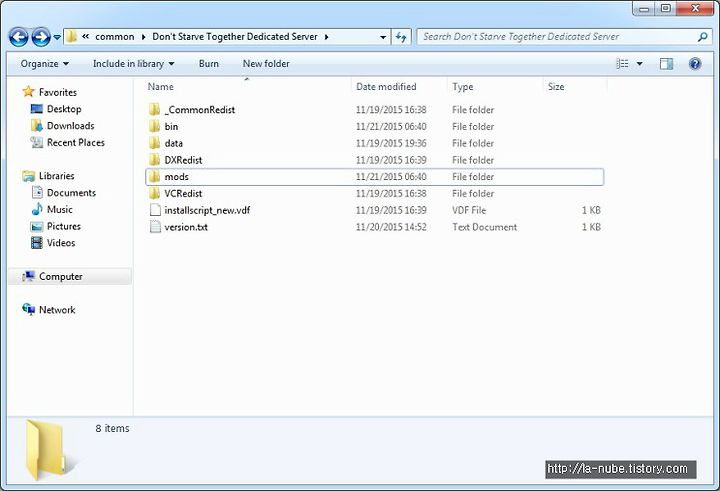This screenshot has height=491, width=720.
Task: Select the data folder name
Action: click(x=174, y=143)
